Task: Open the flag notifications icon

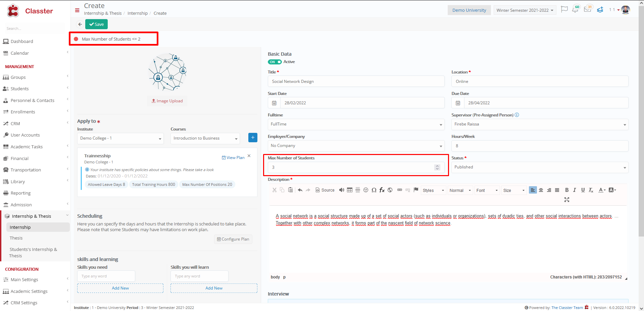Action: [564, 9]
